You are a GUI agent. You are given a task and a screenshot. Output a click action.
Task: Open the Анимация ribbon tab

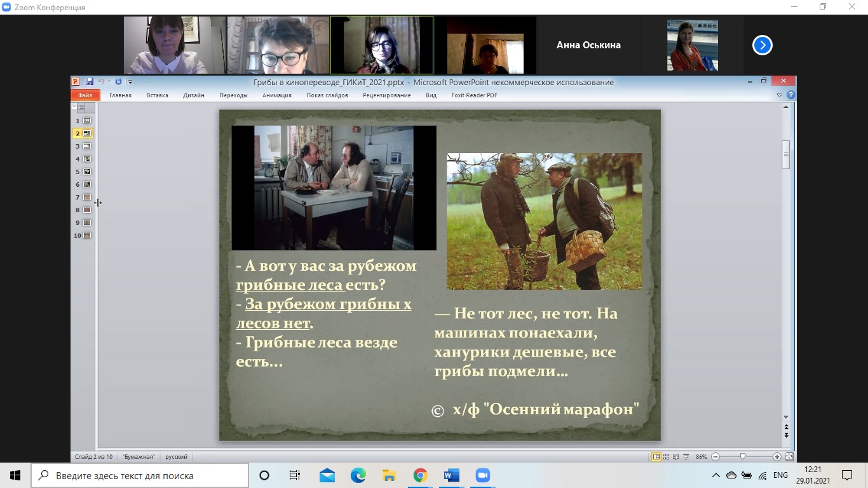pyautogui.click(x=276, y=95)
